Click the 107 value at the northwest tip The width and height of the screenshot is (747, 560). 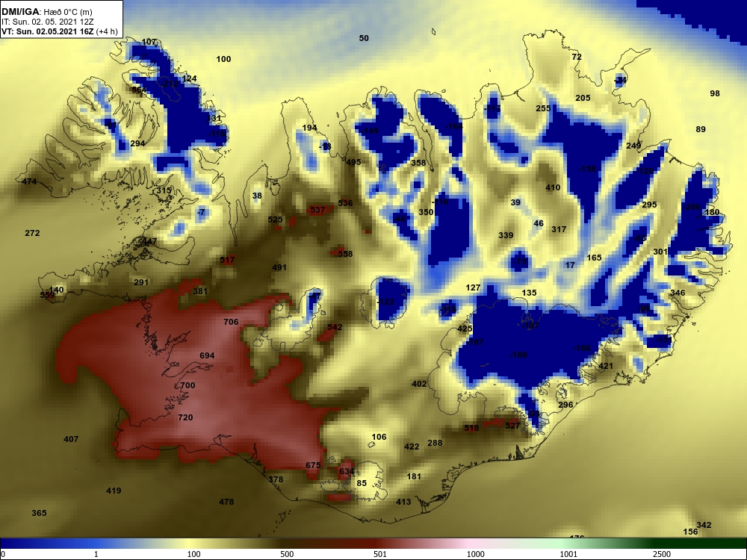149,43
